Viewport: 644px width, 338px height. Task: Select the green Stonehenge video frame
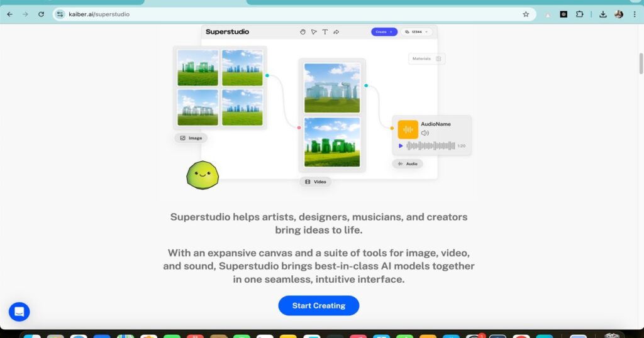332,143
